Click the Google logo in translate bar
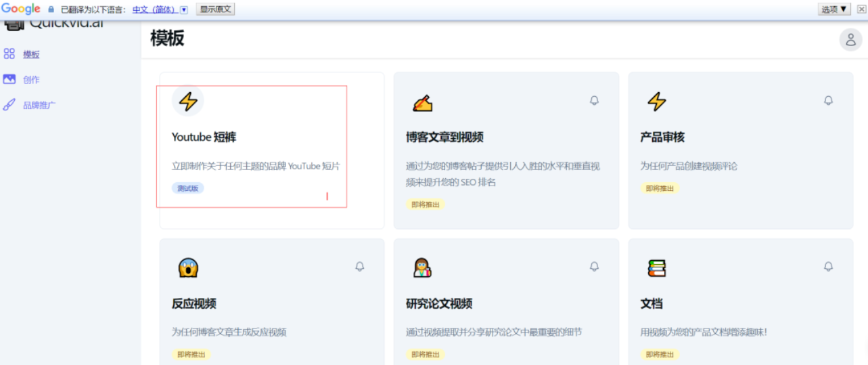The width and height of the screenshot is (868, 365). (21, 9)
